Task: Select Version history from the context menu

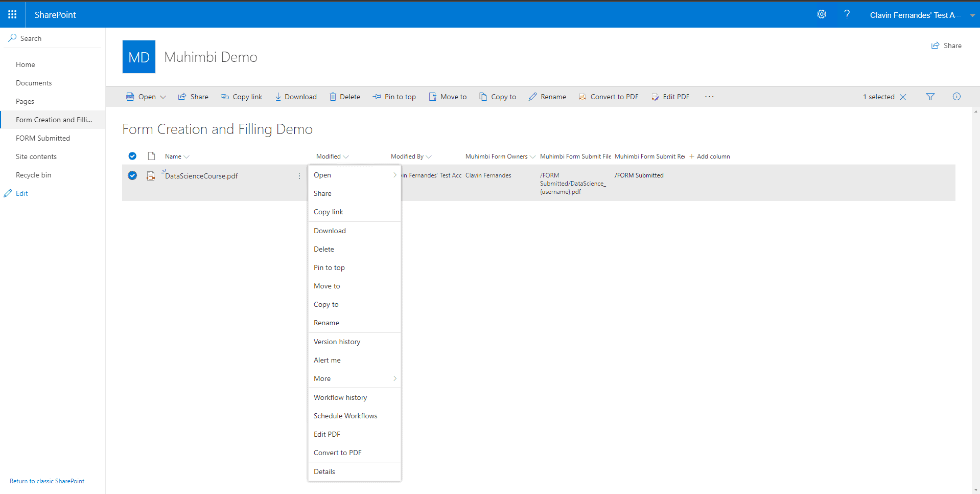Action: pyautogui.click(x=337, y=342)
